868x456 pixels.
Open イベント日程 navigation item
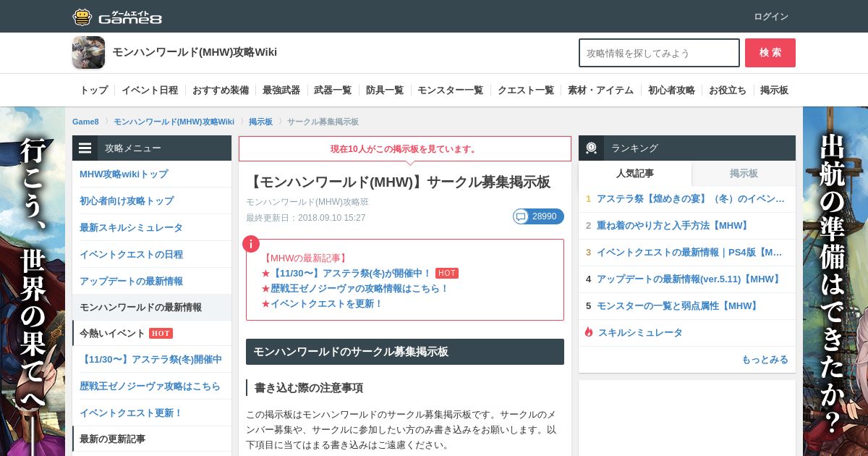click(150, 90)
